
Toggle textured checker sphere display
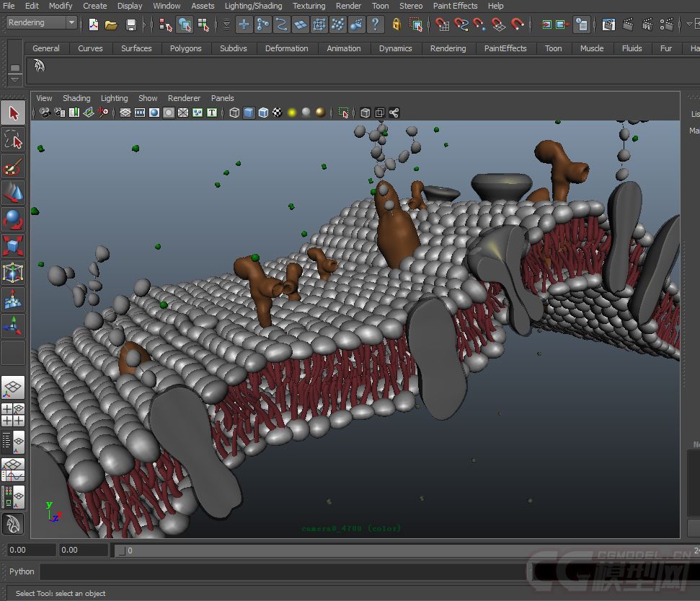pos(278,113)
